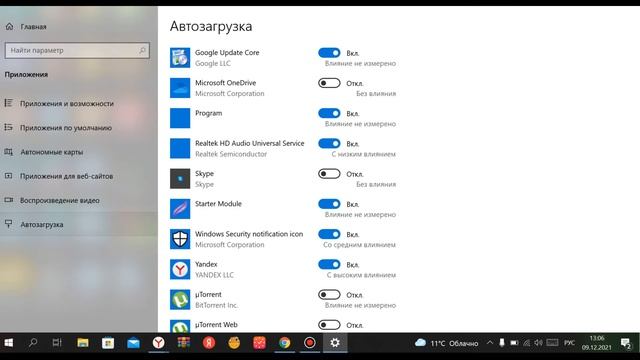The width and height of the screenshot is (640, 360).
Task: Open the notification center icon
Action: pos(626,343)
